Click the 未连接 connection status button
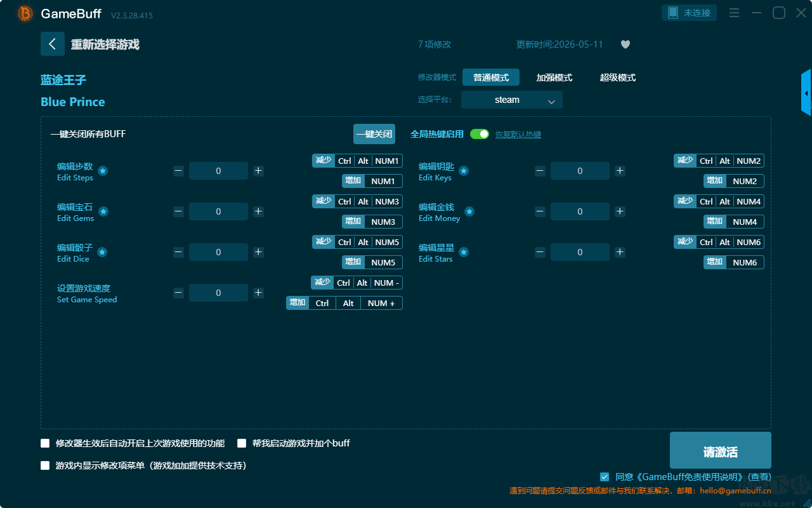812x508 pixels. 690,13
